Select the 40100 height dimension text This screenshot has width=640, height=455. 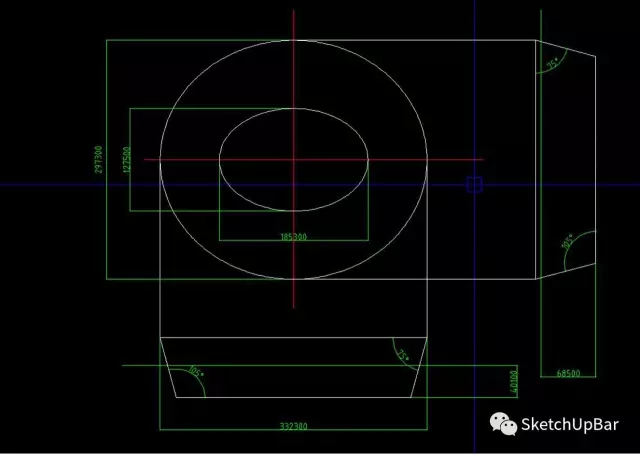514,382
